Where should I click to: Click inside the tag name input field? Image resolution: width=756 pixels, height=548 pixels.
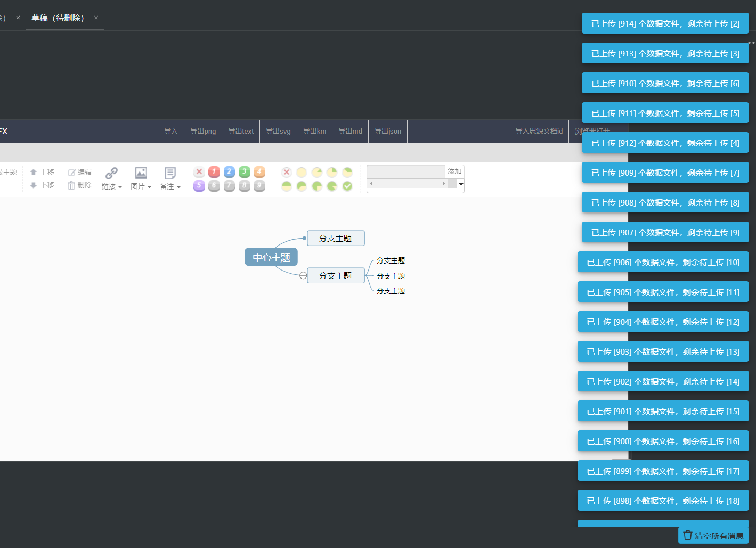point(406,171)
